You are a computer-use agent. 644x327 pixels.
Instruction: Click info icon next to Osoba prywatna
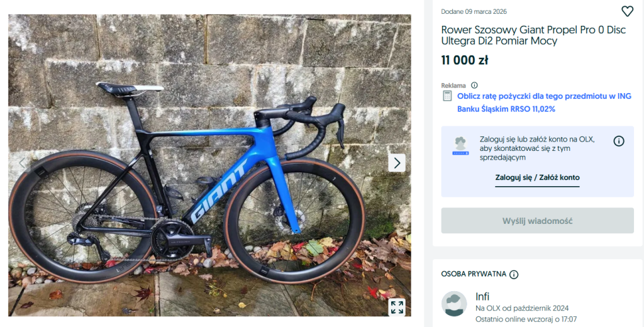coord(514,275)
